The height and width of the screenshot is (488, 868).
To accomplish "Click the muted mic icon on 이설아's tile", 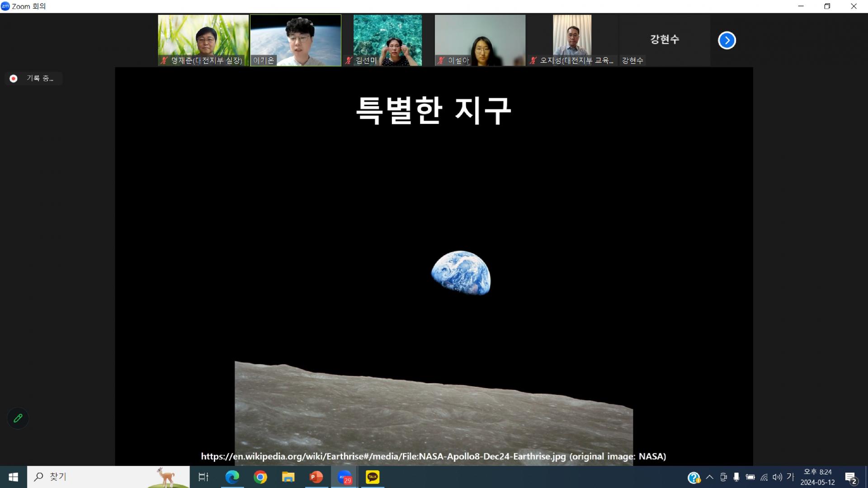I will click(441, 60).
